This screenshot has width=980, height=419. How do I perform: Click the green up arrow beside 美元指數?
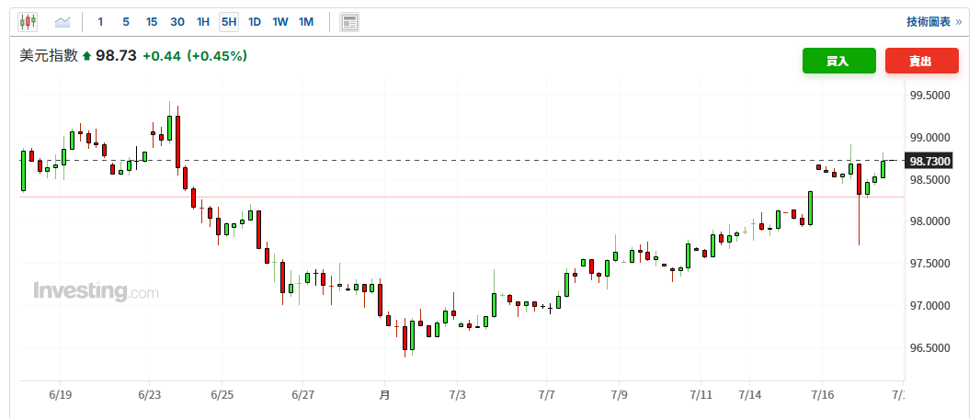86,56
